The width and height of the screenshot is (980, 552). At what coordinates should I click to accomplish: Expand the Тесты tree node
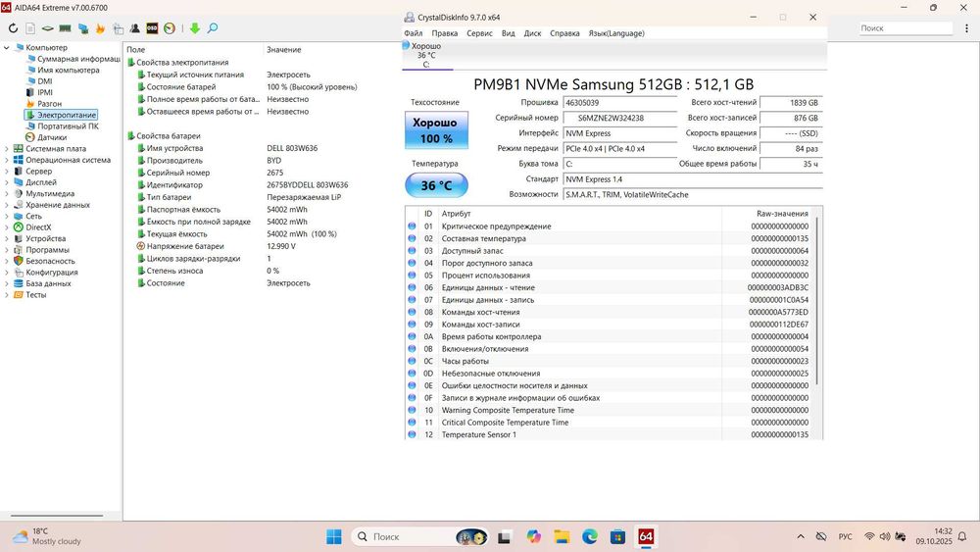[8, 295]
